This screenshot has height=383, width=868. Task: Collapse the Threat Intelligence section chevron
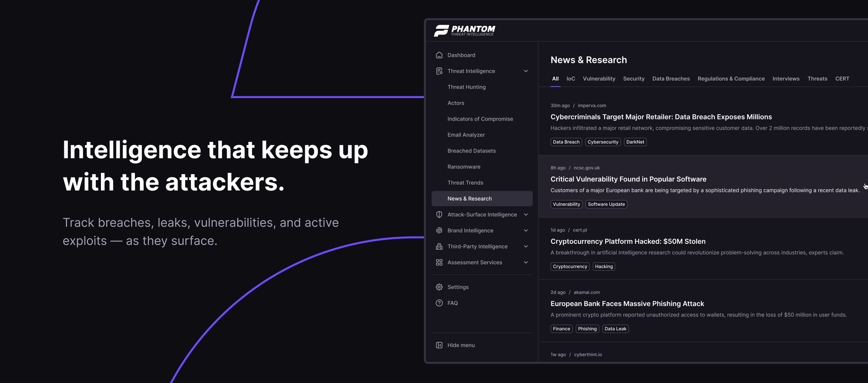click(x=526, y=71)
